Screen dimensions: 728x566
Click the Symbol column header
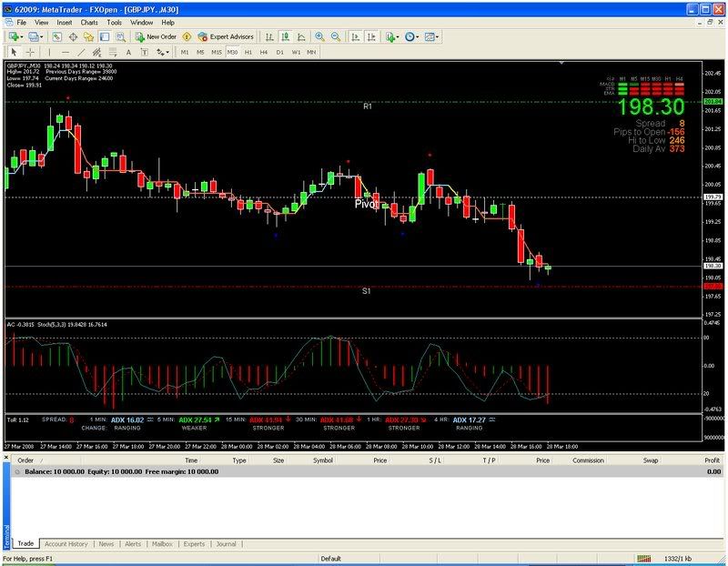coord(323,461)
